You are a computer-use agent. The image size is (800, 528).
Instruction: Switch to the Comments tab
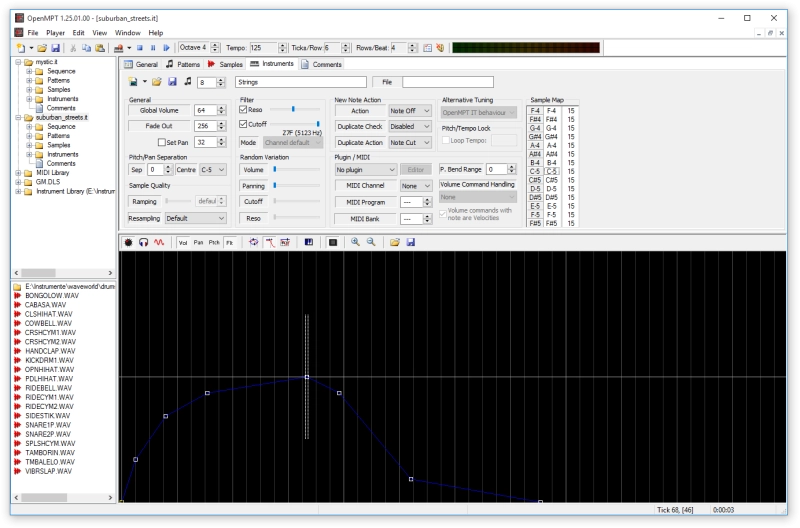click(321, 64)
